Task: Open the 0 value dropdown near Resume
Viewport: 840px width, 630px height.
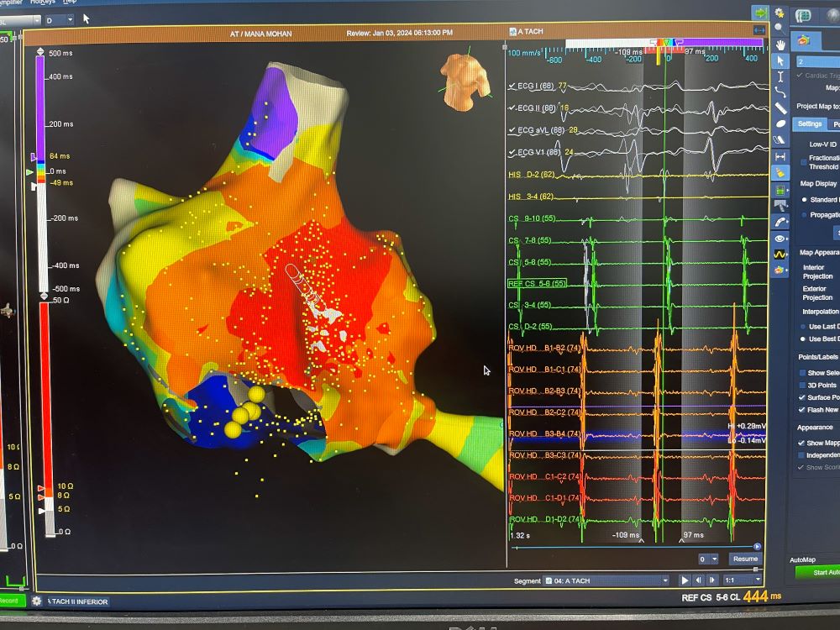Action: click(707, 559)
